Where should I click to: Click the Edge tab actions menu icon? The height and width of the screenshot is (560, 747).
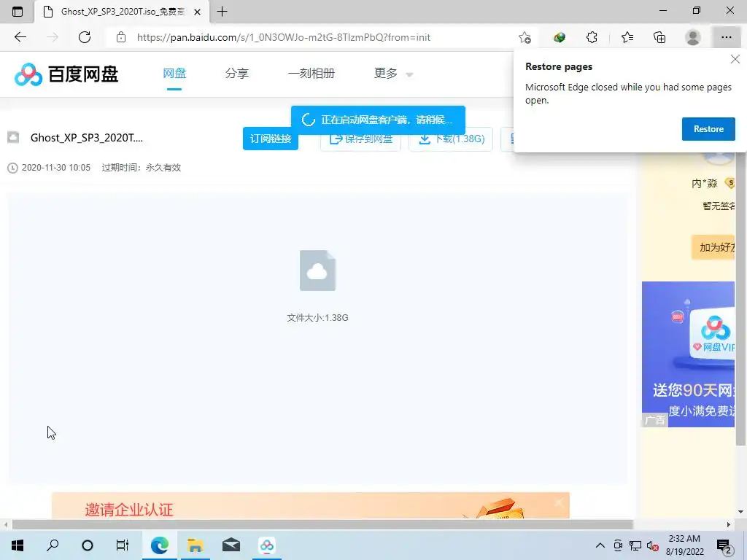coord(18,12)
